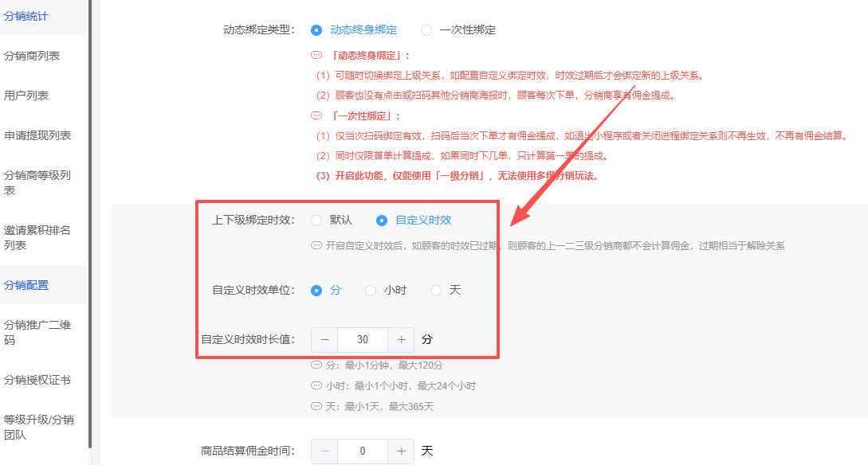868x465 pixels.
Task: Set time unit to 分
Action: (x=316, y=291)
